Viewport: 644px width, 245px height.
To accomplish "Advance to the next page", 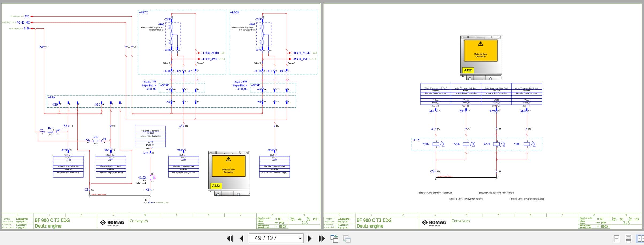I will click(310, 238).
